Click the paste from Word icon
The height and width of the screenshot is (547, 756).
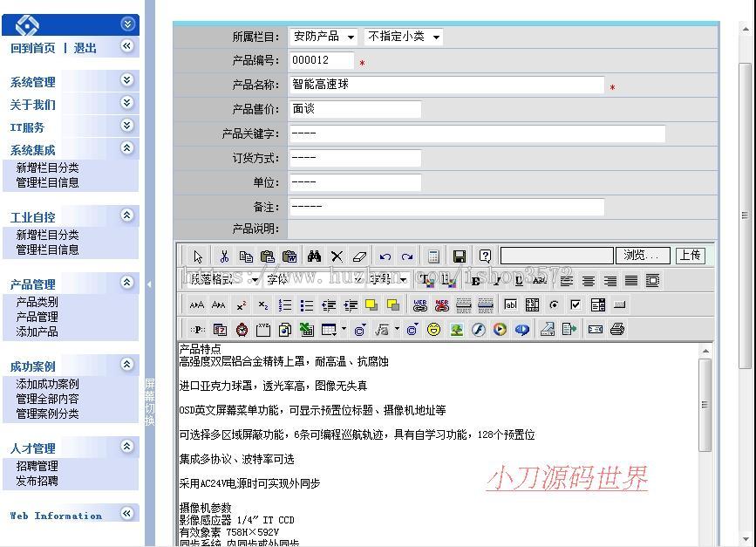[289, 256]
